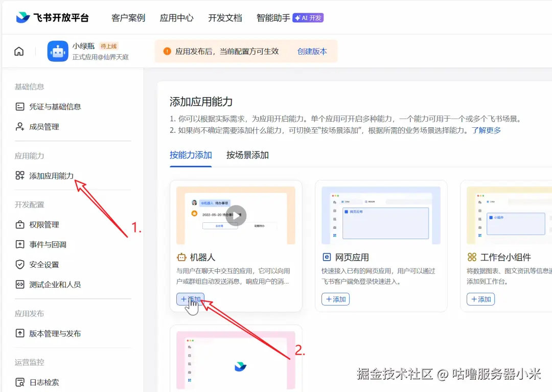The height and width of the screenshot is (392, 552).
Task: Click the pink preview thumbnail with Feishu logo
Action: (x=236, y=360)
